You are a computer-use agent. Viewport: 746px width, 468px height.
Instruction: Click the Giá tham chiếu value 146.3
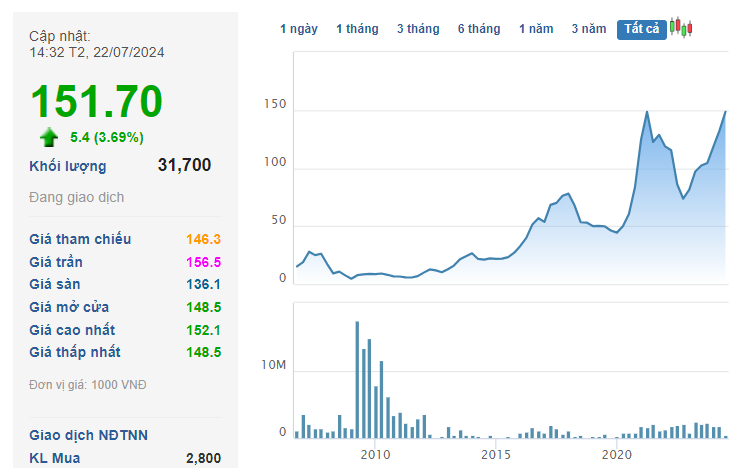203,239
